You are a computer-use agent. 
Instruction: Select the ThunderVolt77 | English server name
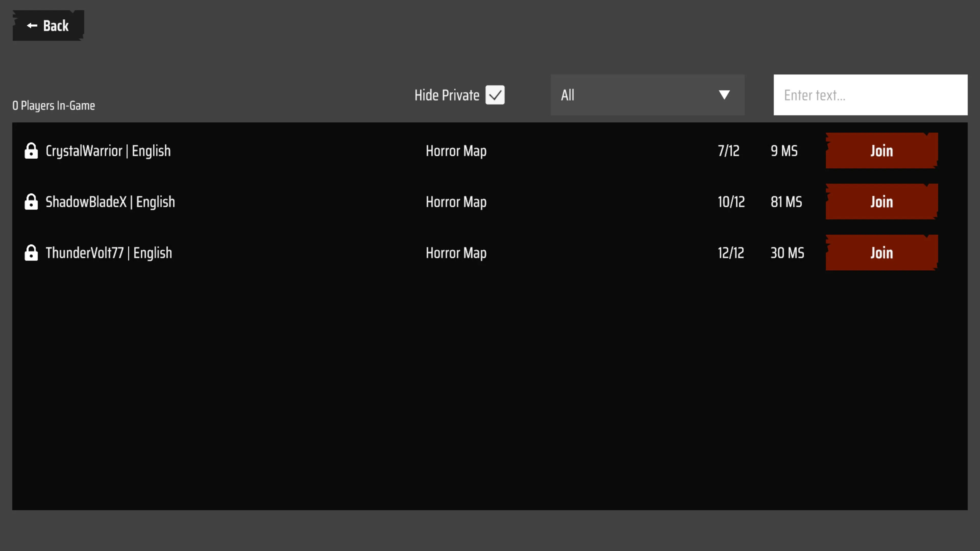coord(108,253)
